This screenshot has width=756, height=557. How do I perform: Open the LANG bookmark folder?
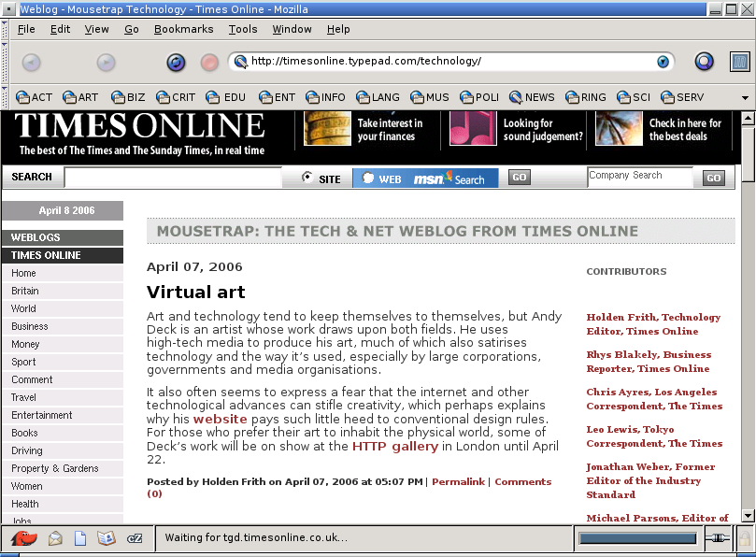[x=378, y=97]
